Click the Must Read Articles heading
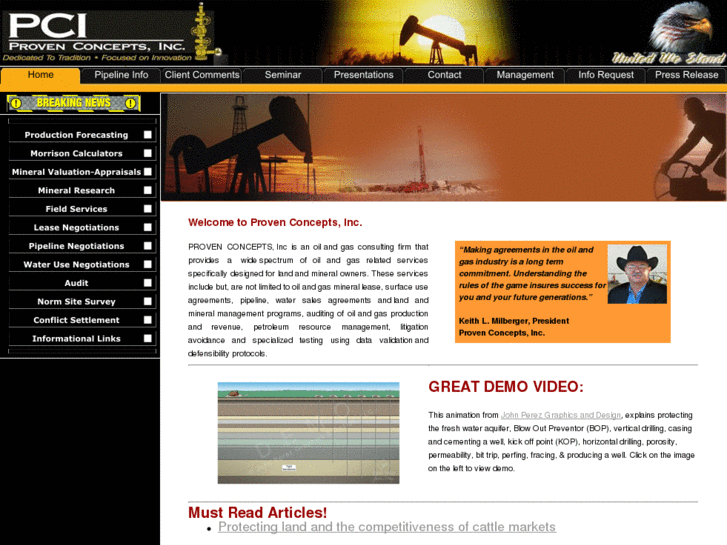Screen dimensions: 727x545 (x=257, y=513)
